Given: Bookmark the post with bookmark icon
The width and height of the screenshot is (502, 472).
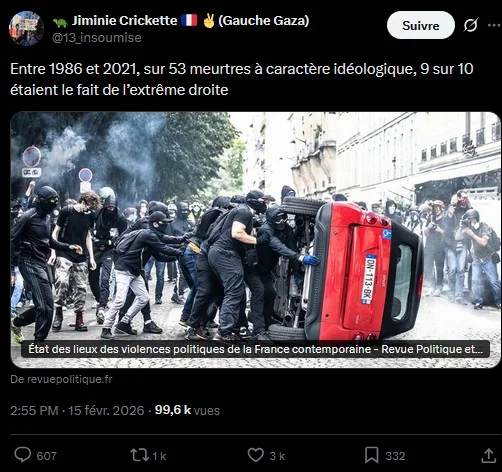Looking at the screenshot, I should 372,455.
